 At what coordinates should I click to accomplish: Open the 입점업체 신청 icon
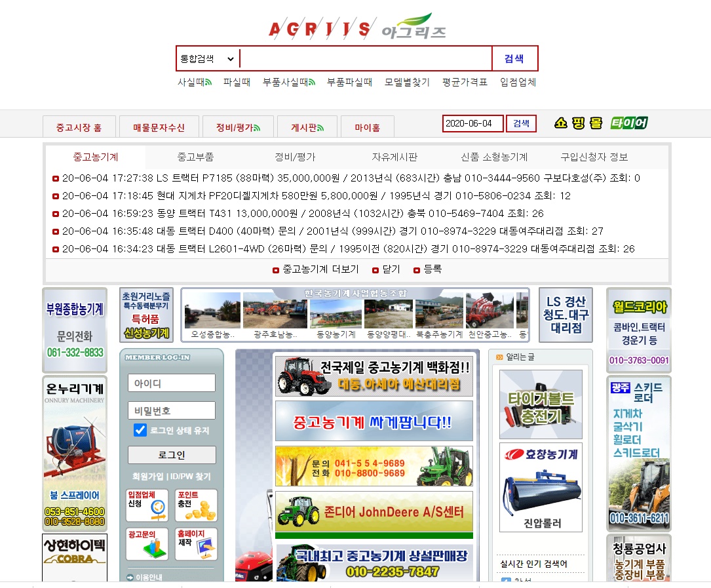click(x=147, y=505)
